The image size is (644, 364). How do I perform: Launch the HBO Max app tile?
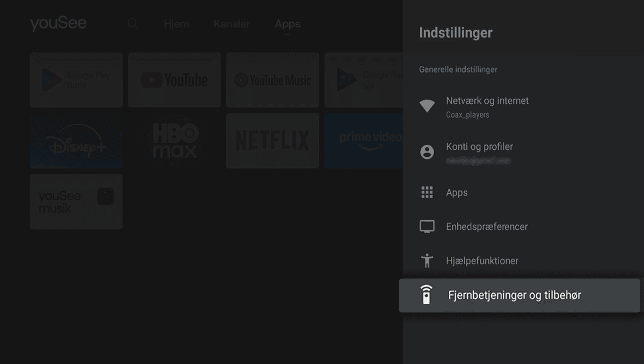coord(174,141)
